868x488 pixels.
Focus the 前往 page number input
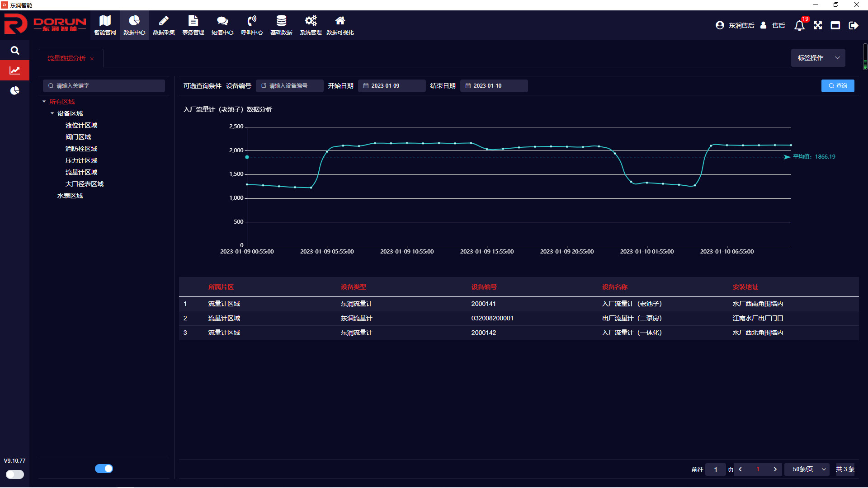pyautogui.click(x=716, y=469)
